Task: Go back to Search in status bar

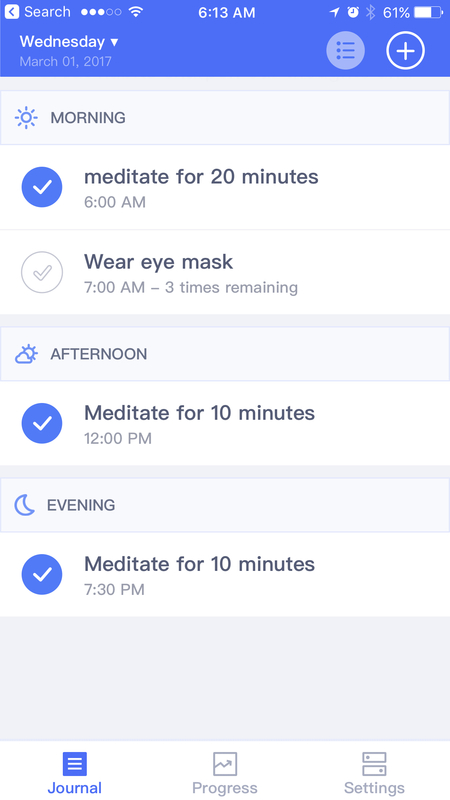Action: pos(37,12)
